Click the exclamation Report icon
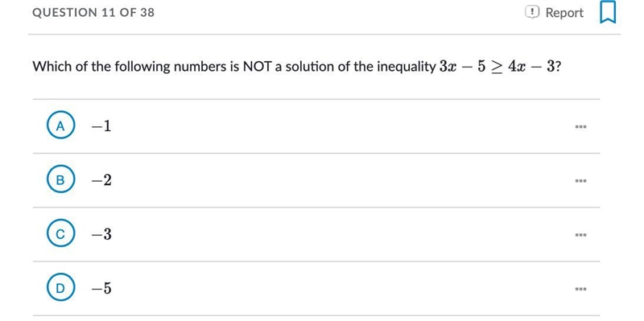Screen dimensions: 644x321 (x=532, y=12)
